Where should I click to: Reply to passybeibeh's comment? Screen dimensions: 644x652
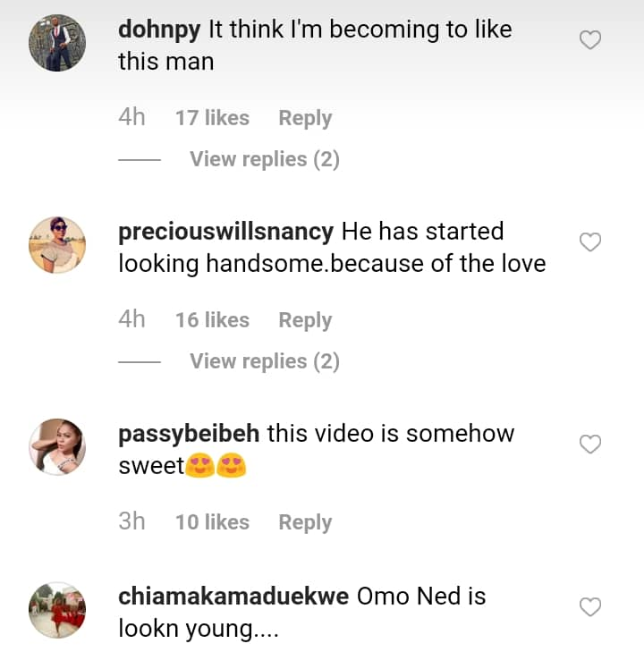click(x=305, y=522)
